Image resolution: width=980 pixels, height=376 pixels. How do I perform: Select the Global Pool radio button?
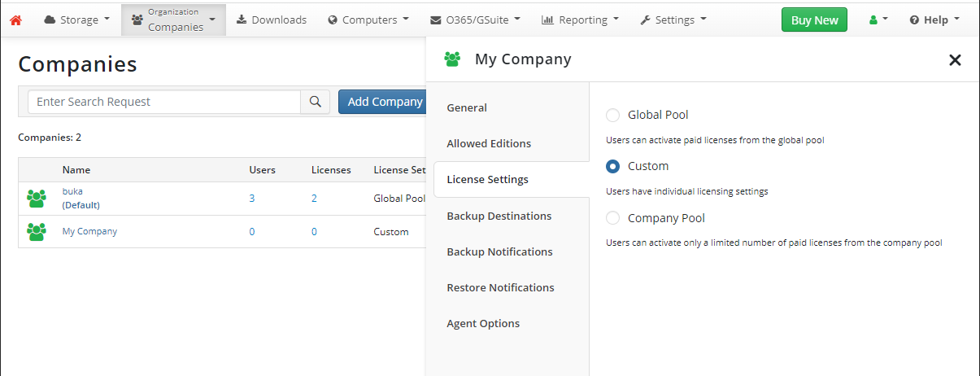click(x=613, y=115)
